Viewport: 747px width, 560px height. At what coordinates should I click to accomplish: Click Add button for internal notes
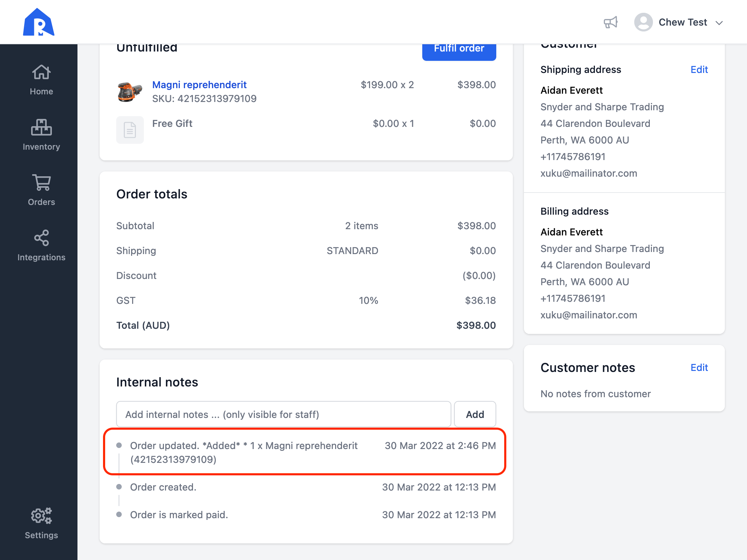[x=474, y=414]
